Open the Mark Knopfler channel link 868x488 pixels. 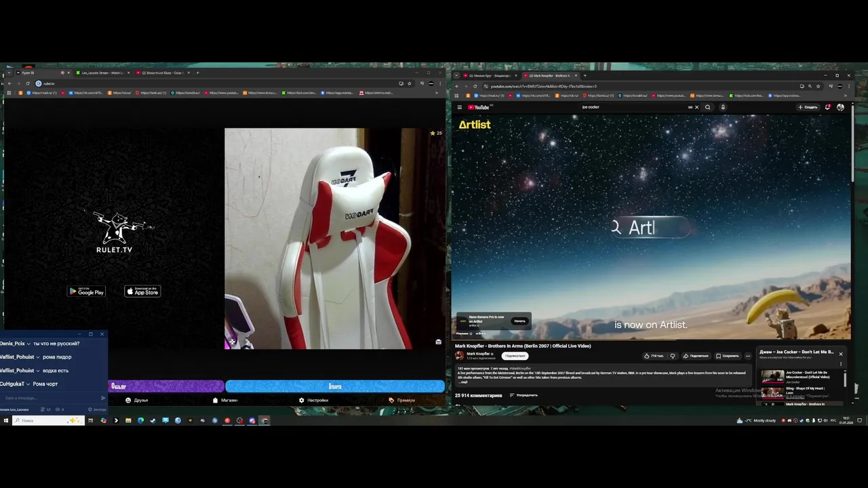coord(478,354)
